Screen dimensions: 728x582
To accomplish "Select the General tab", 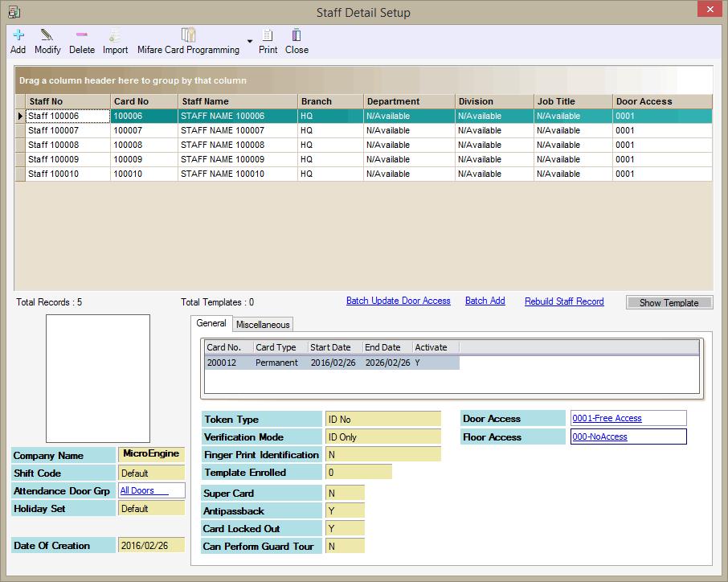I will tap(211, 323).
